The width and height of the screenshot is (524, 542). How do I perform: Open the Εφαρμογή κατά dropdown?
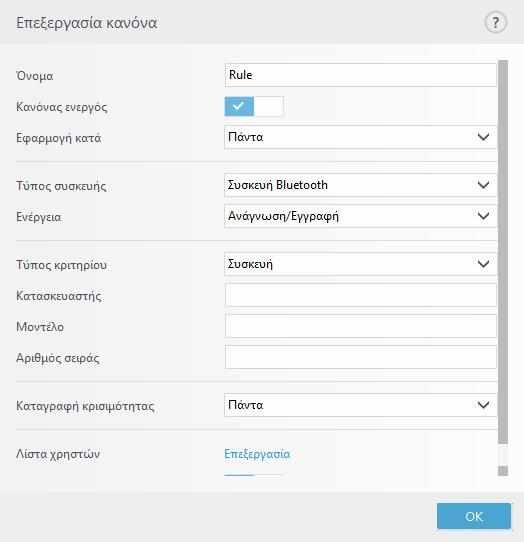pos(361,137)
